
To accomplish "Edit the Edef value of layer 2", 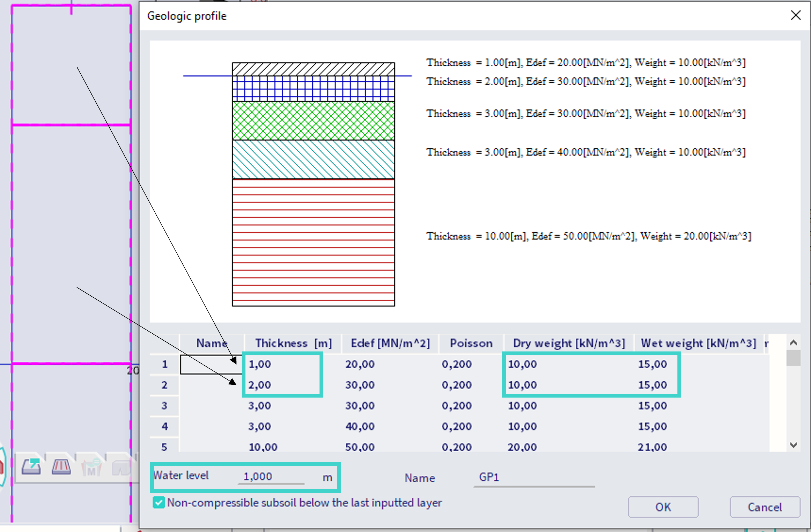I will (360, 385).
